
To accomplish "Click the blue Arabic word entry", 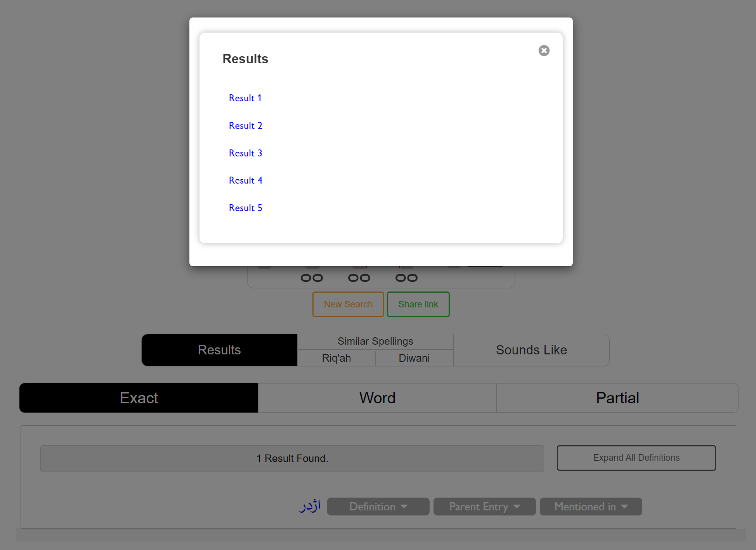I will (x=310, y=506).
